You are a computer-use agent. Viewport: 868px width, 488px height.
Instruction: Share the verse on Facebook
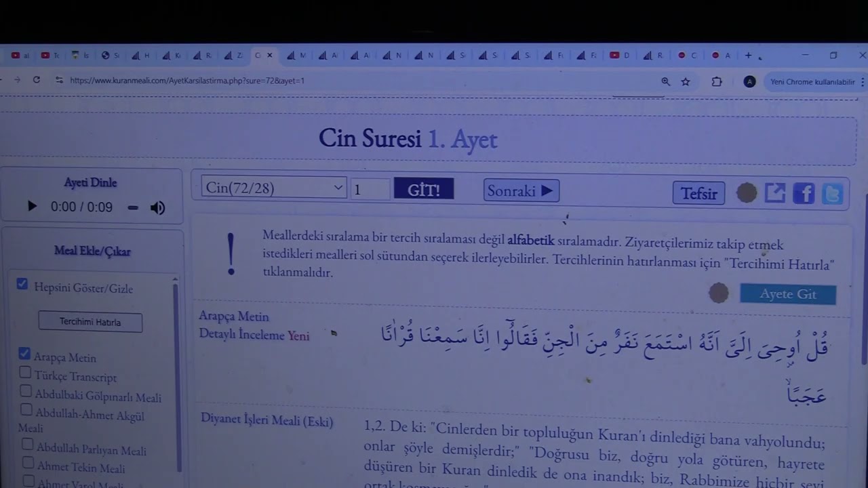(804, 194)
